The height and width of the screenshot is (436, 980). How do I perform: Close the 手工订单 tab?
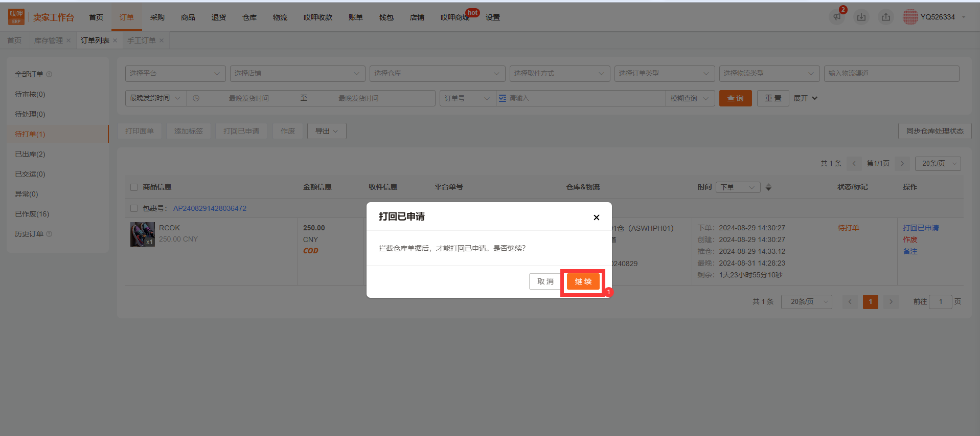162,40
